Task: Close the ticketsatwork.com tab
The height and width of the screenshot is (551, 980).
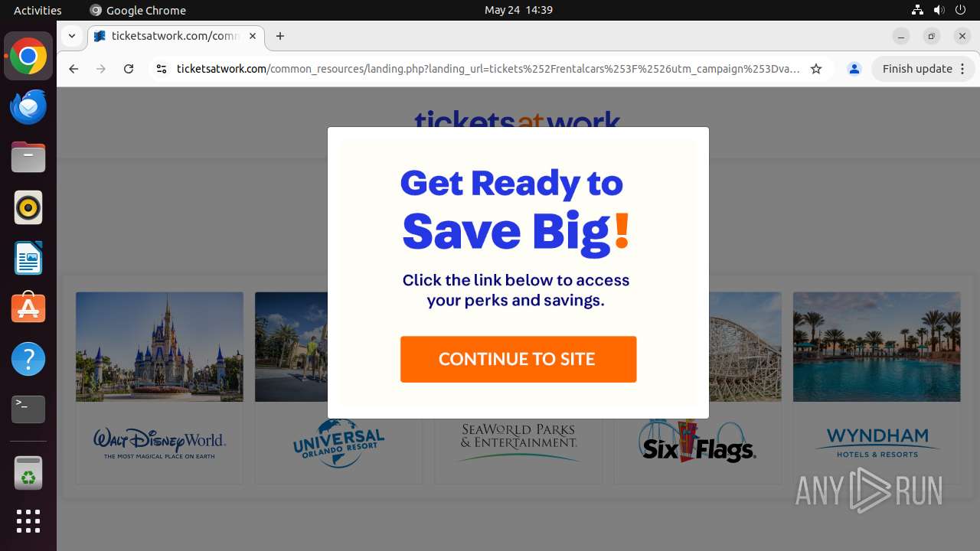Action: pyautogui.click(x=253, y=36)
